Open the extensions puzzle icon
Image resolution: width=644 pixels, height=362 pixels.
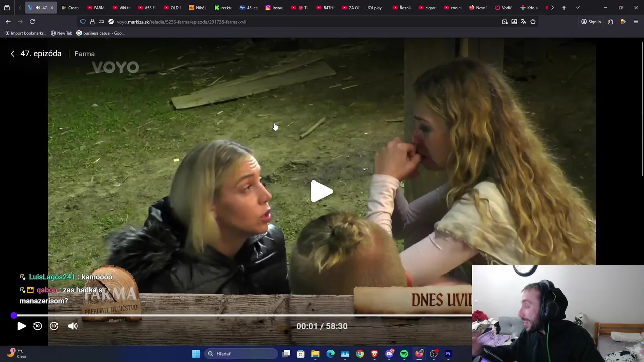pyautogui.click(x=610, y=22)
